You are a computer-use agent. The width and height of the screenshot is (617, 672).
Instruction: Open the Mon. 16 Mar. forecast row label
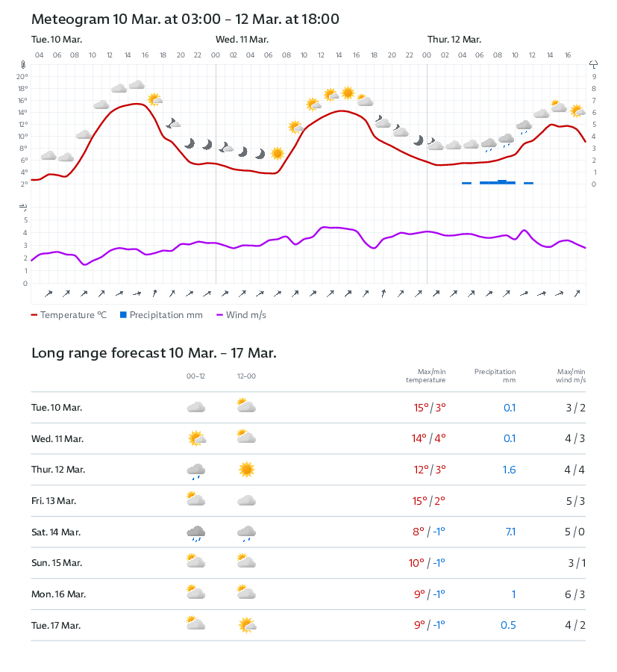click(58, 594)
